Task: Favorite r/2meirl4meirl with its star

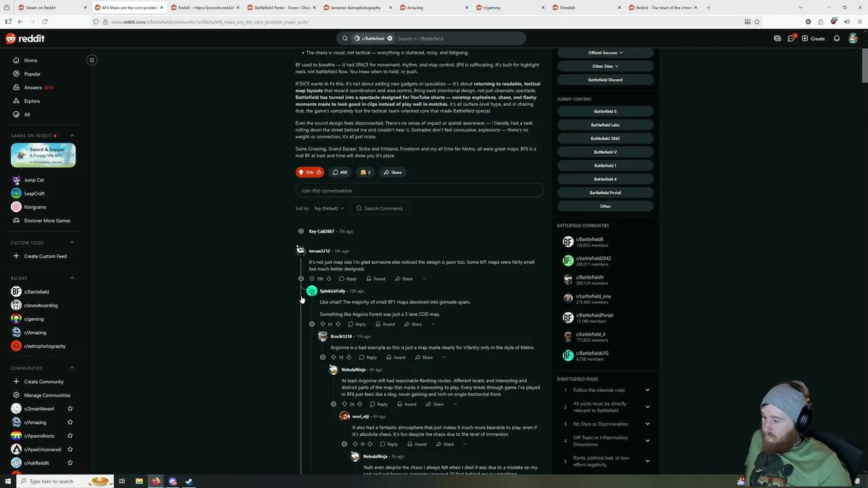Action: 70,409
